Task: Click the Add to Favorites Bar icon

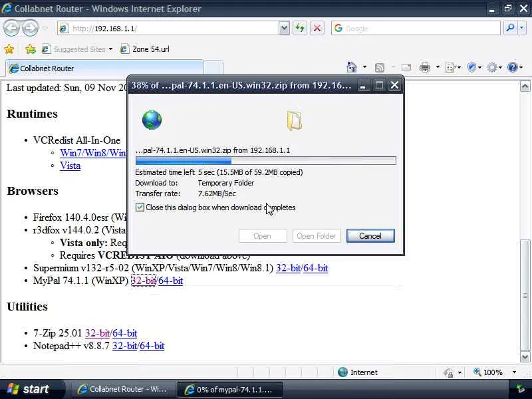Action: tap(30, 49)
